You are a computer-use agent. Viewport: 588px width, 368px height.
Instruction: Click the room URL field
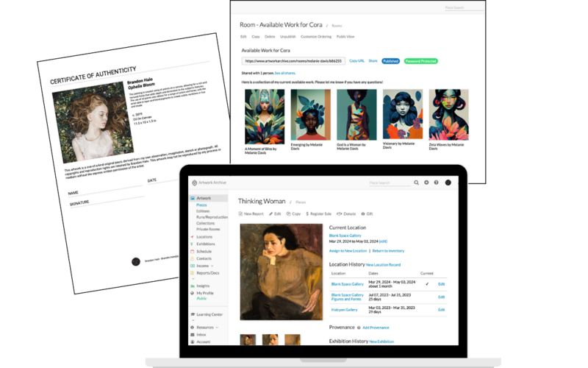point(293,61)
